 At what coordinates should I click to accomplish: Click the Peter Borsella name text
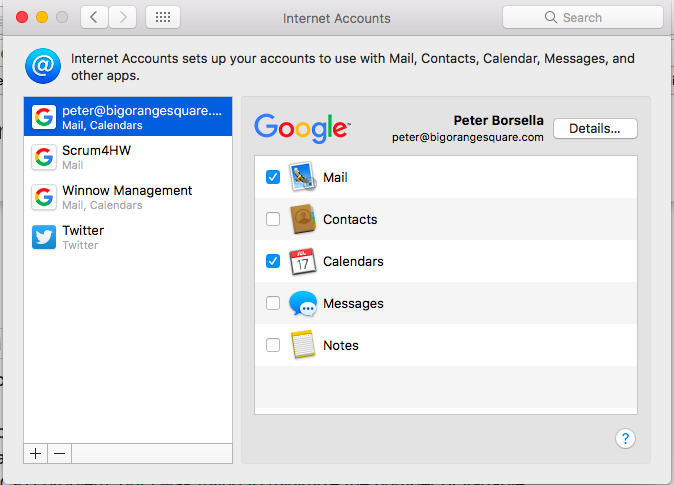[499, 120]
